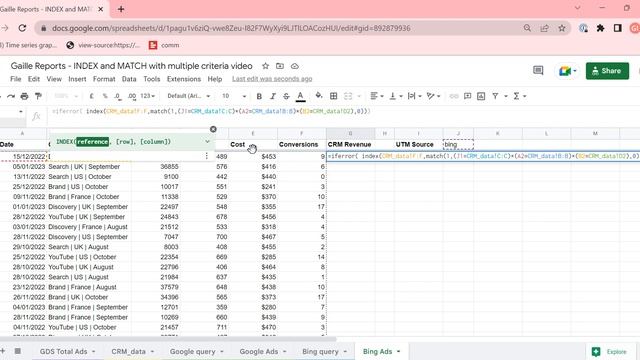640x360 pixels.
Task: Open text rotation dropdown
Action: coord(433,96)
